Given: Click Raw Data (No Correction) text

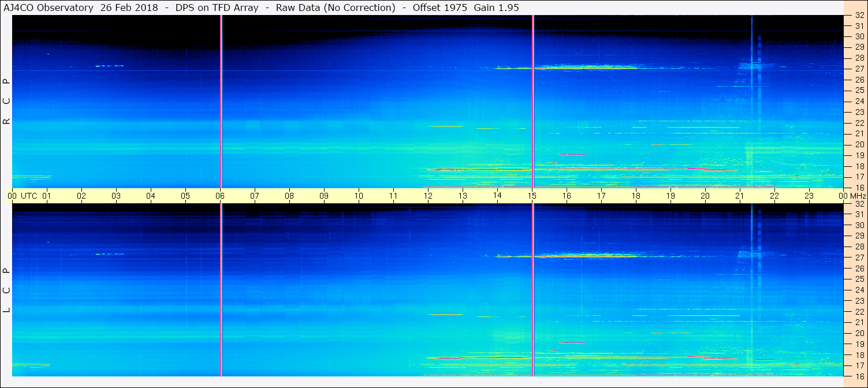Looking at the screenshot, I should (x=335, y=8).
